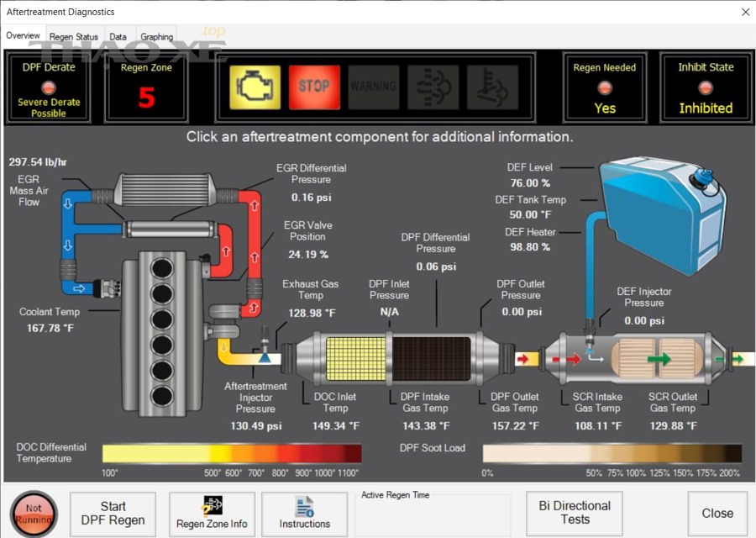This screenshot has height=538, width=756.
Task: Click the SCR Intake Gas Temp 108.11 °F value
Action: pyautogui.click(x=598, y=426)
